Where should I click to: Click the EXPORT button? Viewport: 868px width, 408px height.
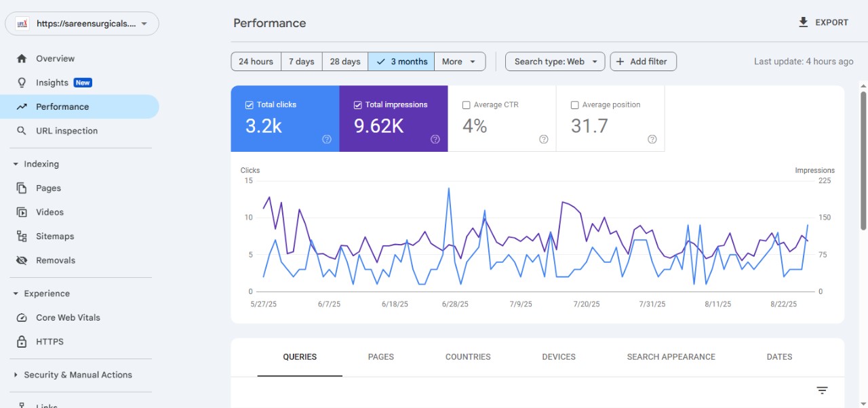click(824, 22)
